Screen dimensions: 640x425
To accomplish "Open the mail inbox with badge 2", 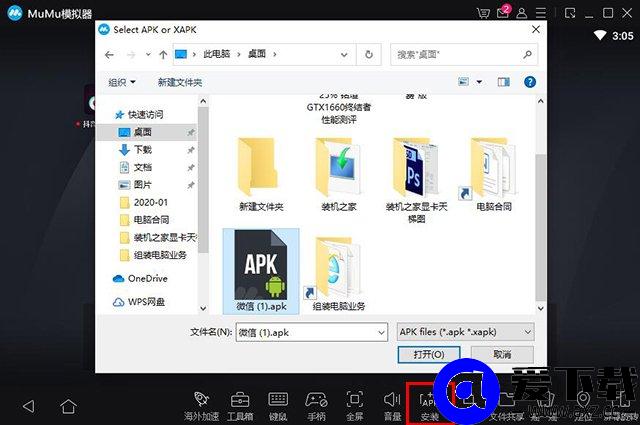I will 503,12.
